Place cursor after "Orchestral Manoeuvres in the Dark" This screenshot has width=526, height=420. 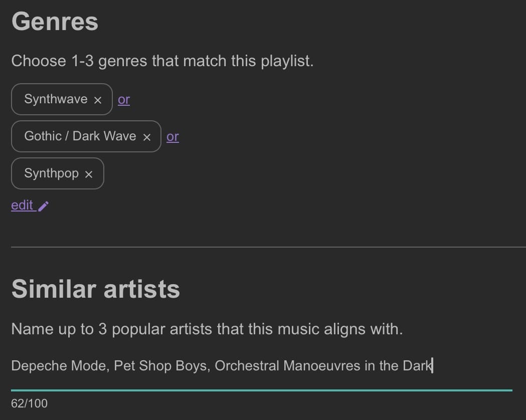click(x=432, y=366)
